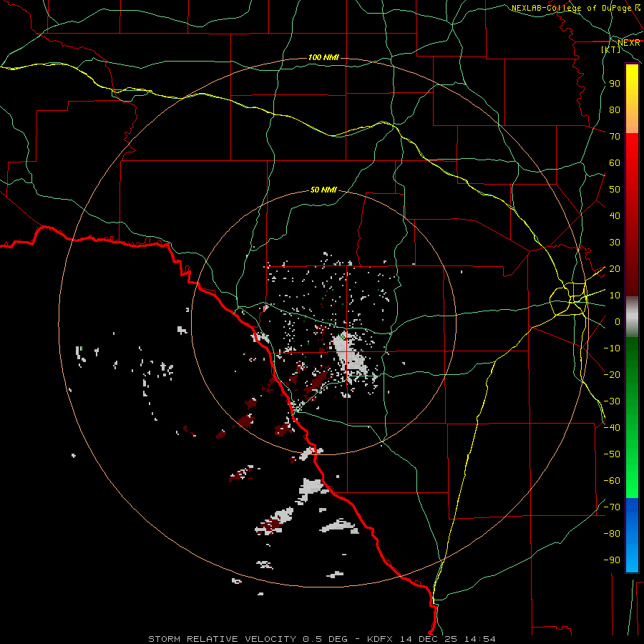Click the -10 value on velocity scale
Viewport: 644px width, 644px height.
(x=612, y=348)
